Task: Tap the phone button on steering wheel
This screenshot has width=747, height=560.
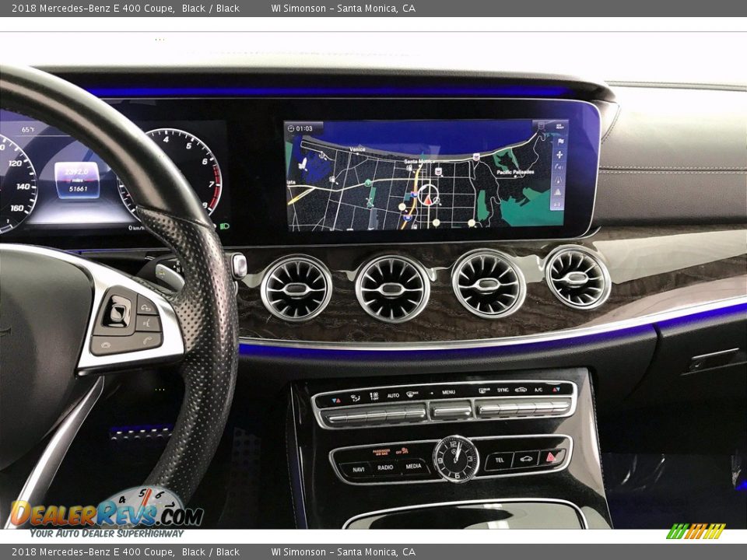Action: [x=149, y=341]
